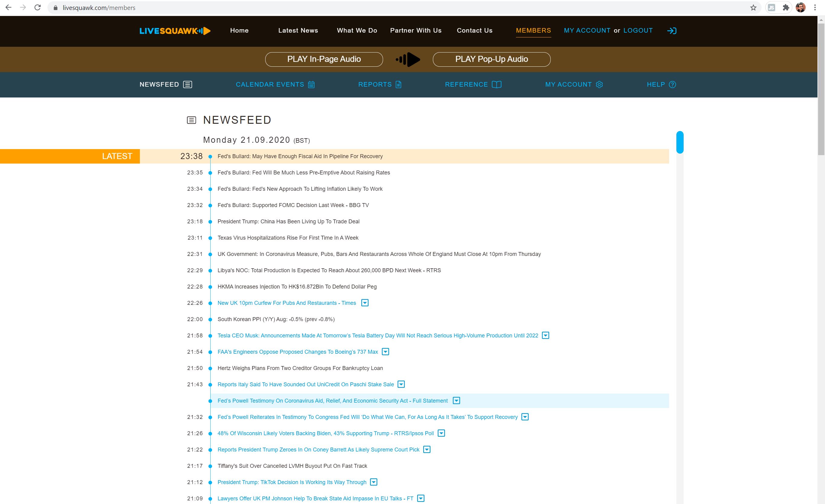Open the Tesla CEO Musk headline link
Viewport: 825px width, 504px height.
click(378, 335)
